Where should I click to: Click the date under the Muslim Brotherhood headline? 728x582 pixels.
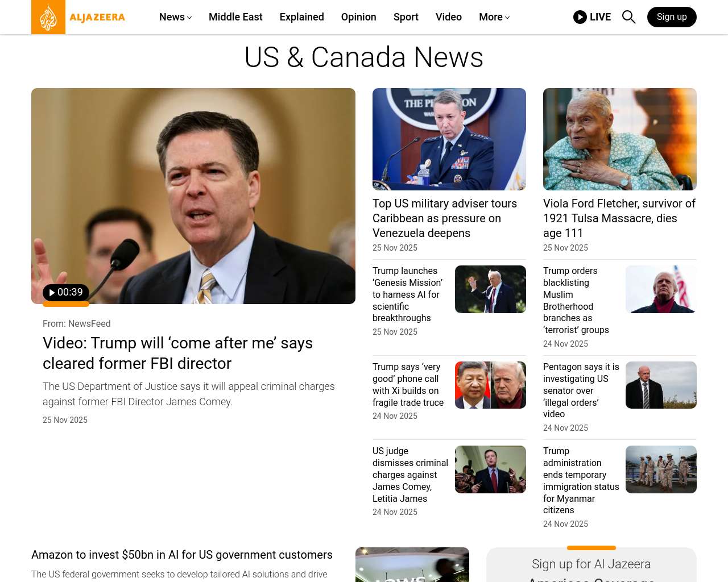[566, 344]
